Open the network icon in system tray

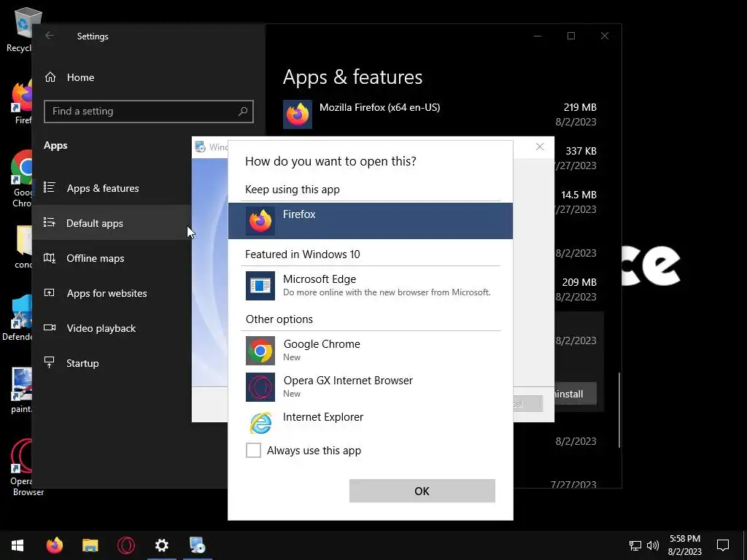(x=635, y=545)
